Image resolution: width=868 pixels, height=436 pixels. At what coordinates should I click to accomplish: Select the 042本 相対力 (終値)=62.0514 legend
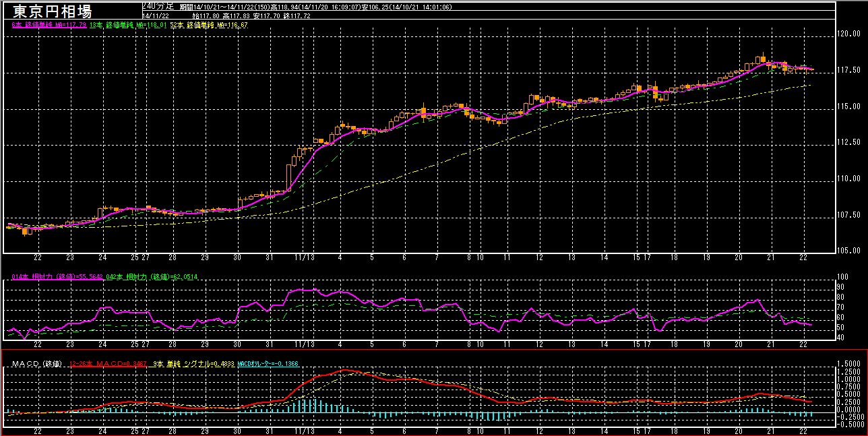(x=152, y=277)
